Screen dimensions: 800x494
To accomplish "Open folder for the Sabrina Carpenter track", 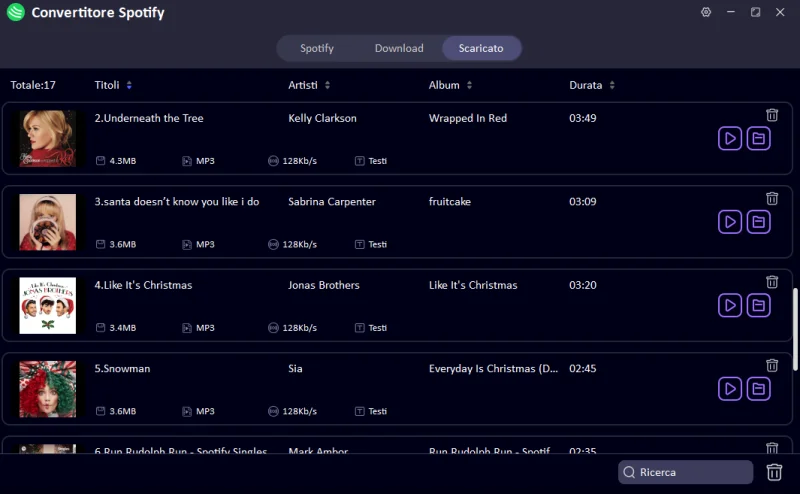I will pos(758,222).
